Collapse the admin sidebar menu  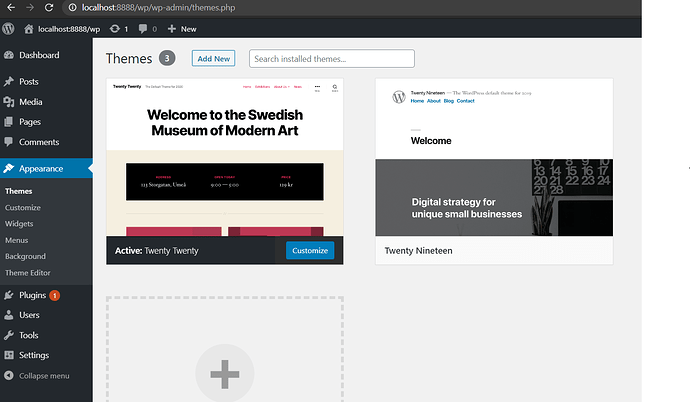click(x=37, y=376)
